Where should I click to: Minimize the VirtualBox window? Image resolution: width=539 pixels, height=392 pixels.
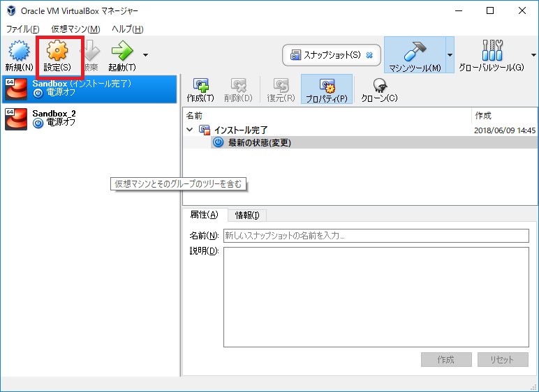point(459,10)
